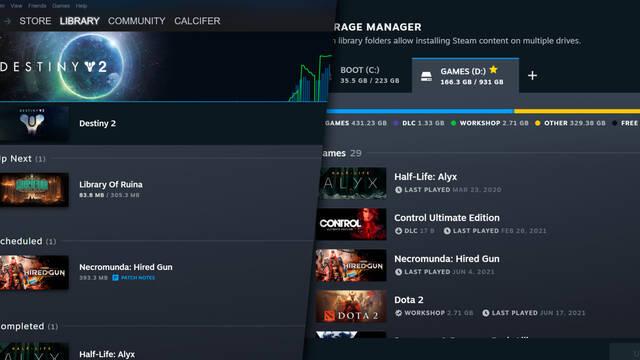Click the Dota 2 thumbnail
640x360 pixels.
(x=351, y=307)
